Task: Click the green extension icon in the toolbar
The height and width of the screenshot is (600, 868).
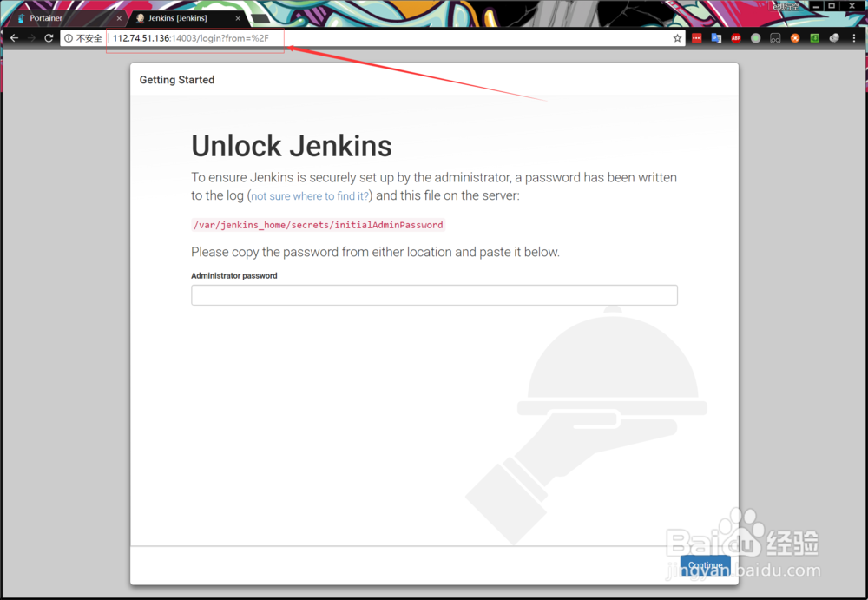Action: [x=814, y=38]
